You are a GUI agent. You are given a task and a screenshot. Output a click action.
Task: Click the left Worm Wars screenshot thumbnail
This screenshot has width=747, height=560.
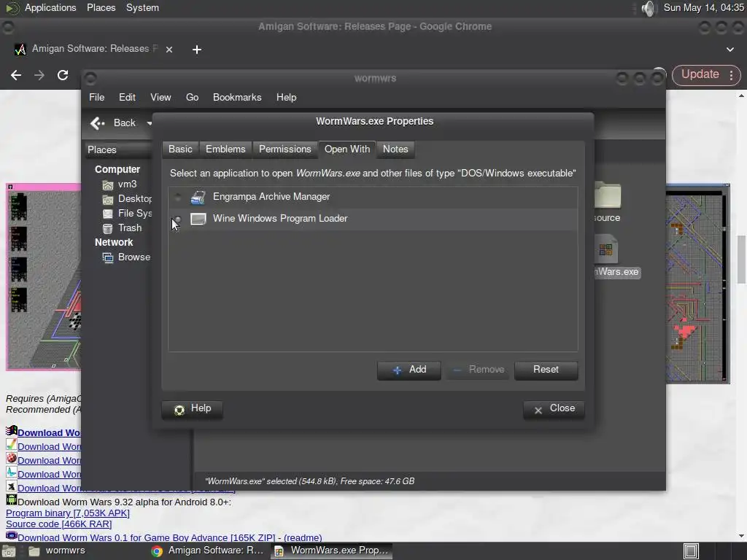click(43, 276)
